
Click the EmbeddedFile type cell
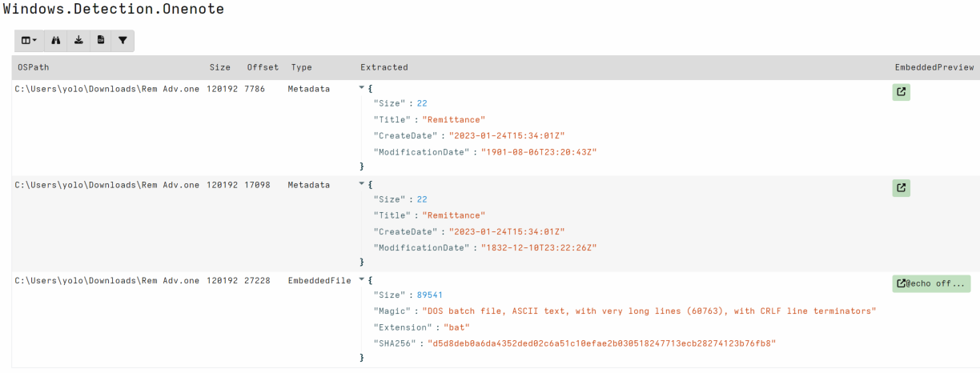(x=319, y=281)
